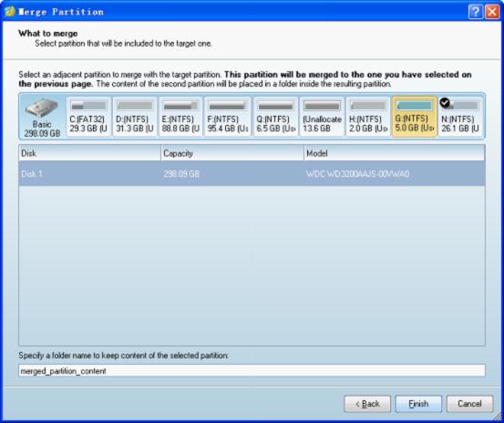Screen dimensions: 504x423
Task: Click the Disk column header
Action: [89, 153]
